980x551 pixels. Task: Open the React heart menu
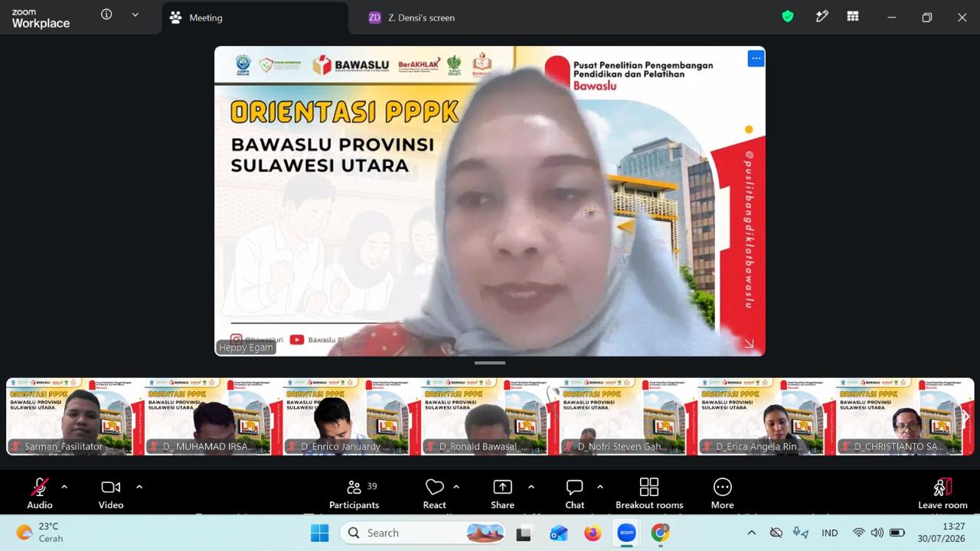pyautogui.click(x=434, y=493)
